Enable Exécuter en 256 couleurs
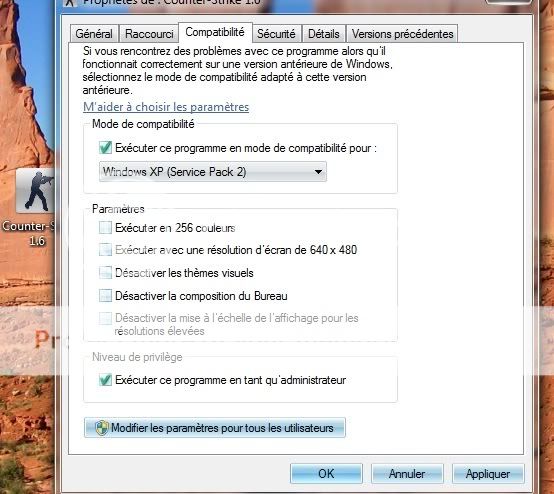The image size is (554, 494). [105, 228]
